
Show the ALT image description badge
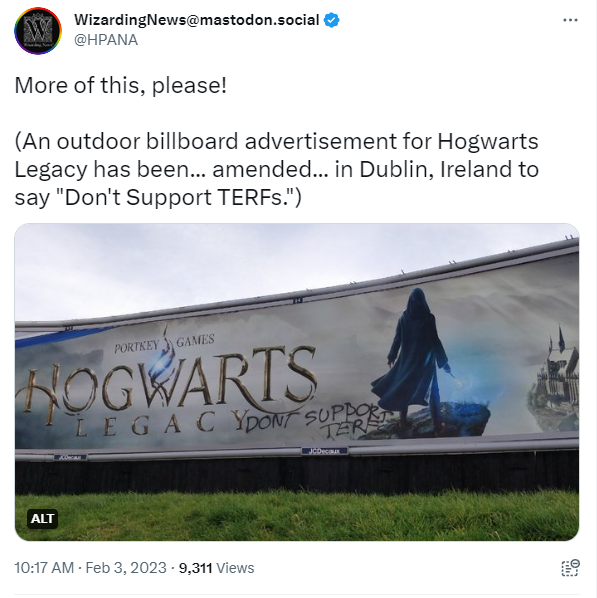coord(42,519)
